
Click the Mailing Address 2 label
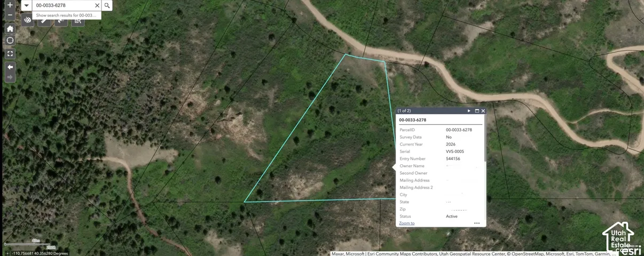coord(416,188)
